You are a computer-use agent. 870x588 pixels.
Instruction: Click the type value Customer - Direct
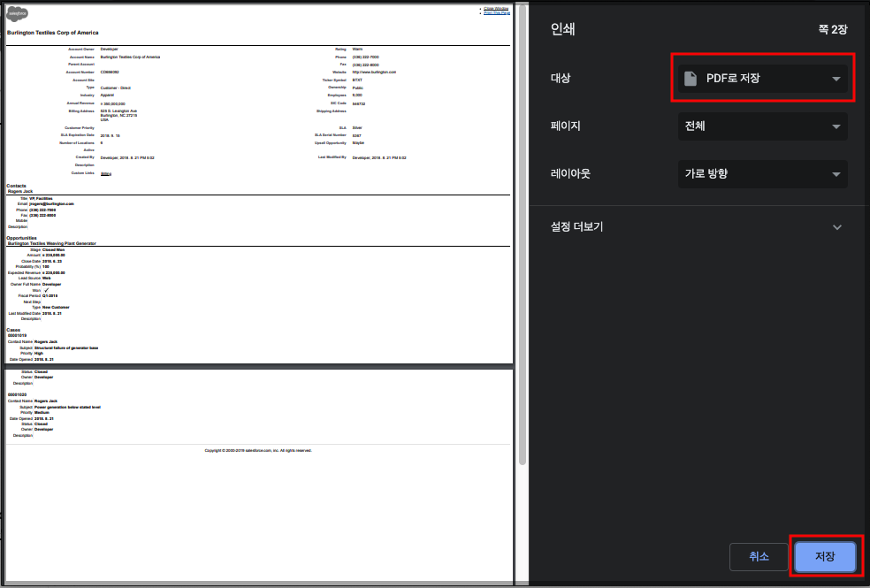(x=116, y=88)
